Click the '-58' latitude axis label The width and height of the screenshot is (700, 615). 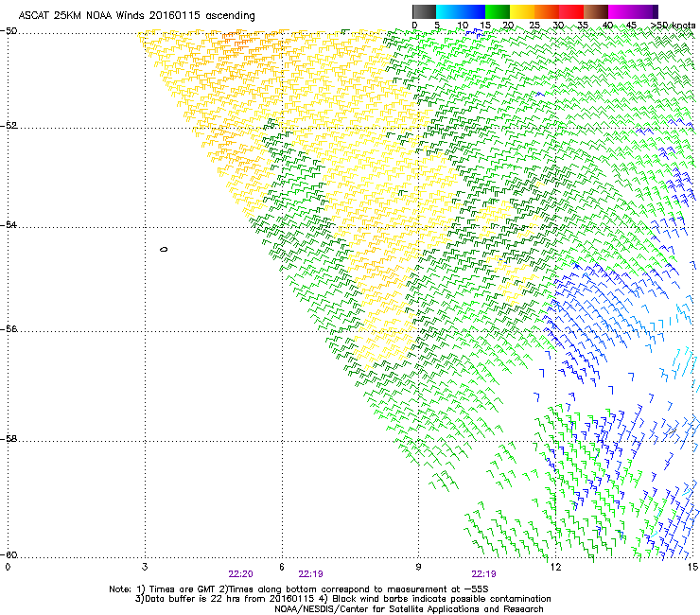[9, 439]
